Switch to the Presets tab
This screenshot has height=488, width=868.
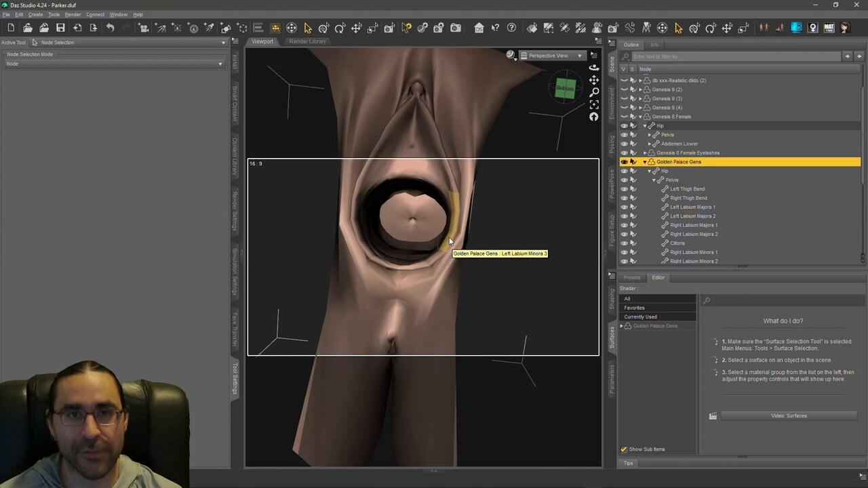coord(632,277)
